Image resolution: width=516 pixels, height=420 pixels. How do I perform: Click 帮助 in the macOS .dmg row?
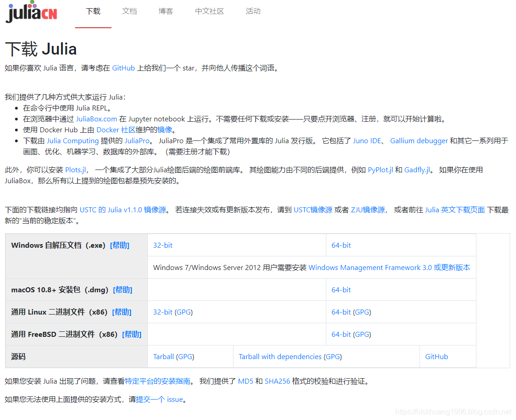click(x=123, y=290)
